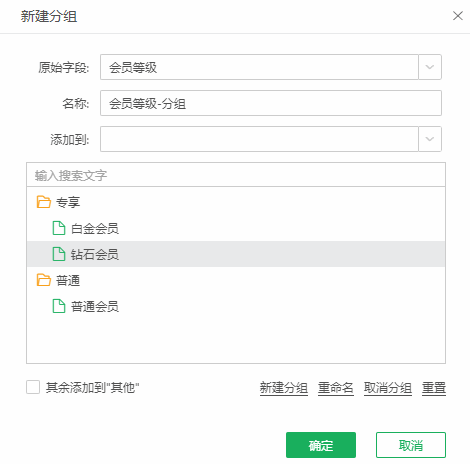
Task: Click the 钻石会员 file icon
Action: (x=59, y=254)
